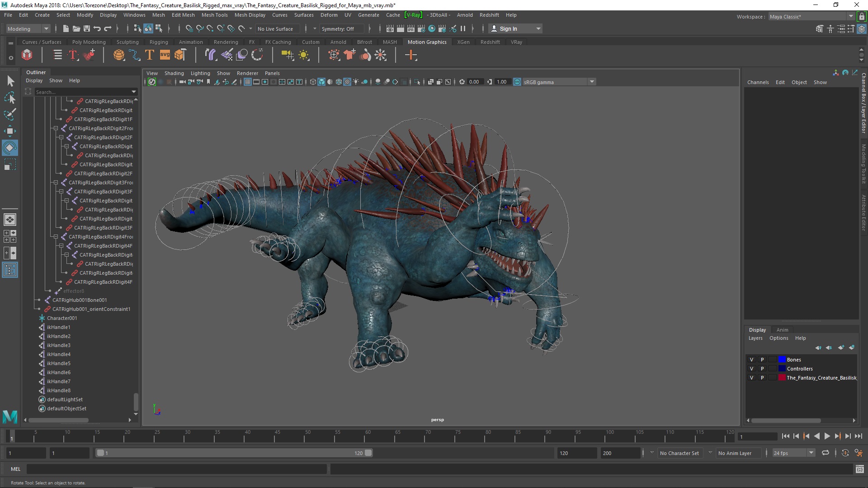Pick the Lasso select tool
This screenshot has width=868, height=488.
tap(10, 98)
